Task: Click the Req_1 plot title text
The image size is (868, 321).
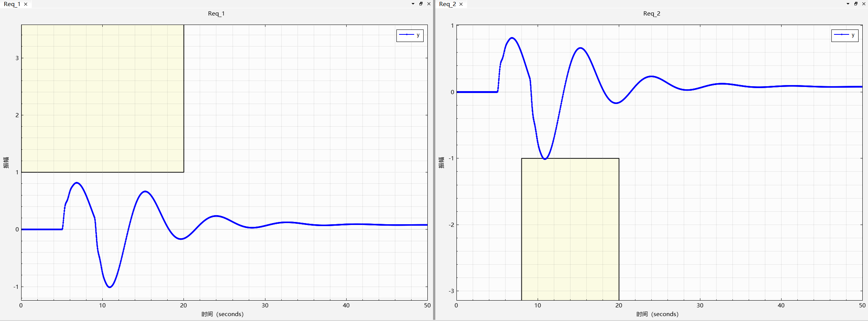Action: coord(216,14)
